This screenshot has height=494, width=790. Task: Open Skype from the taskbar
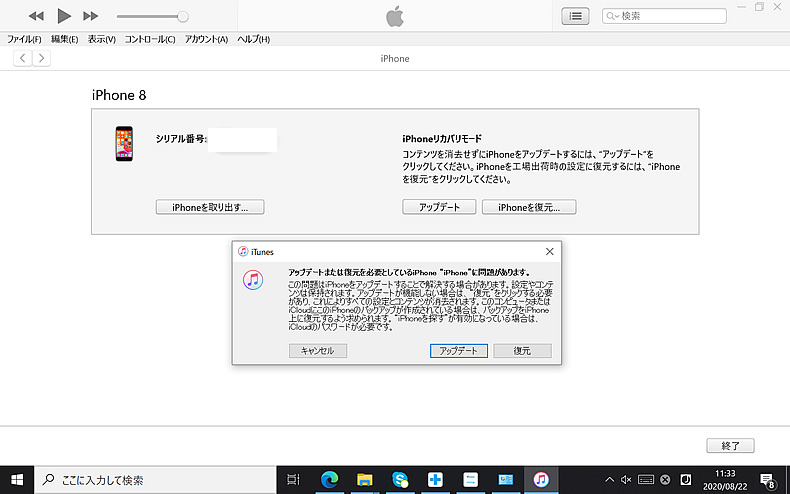tap(400, 480)
